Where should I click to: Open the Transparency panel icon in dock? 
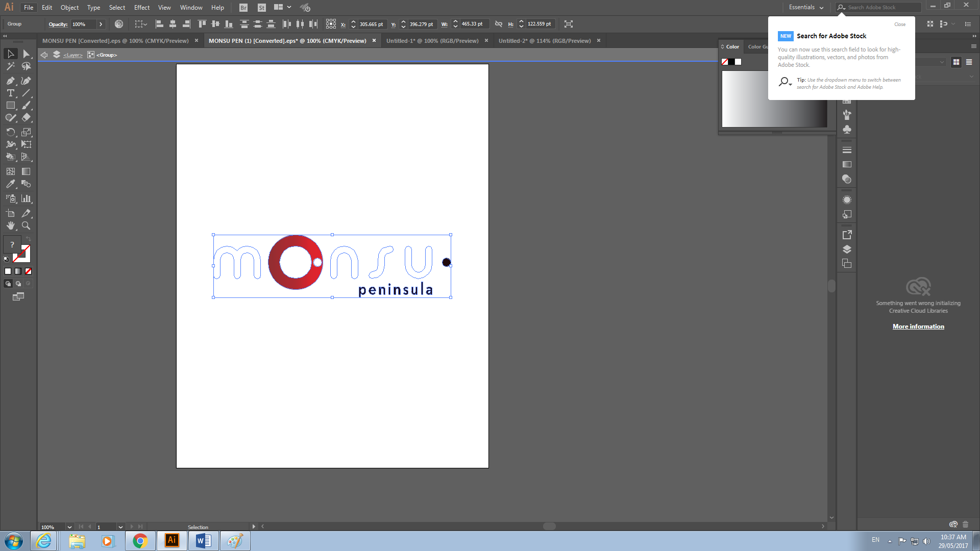[847, 179]
